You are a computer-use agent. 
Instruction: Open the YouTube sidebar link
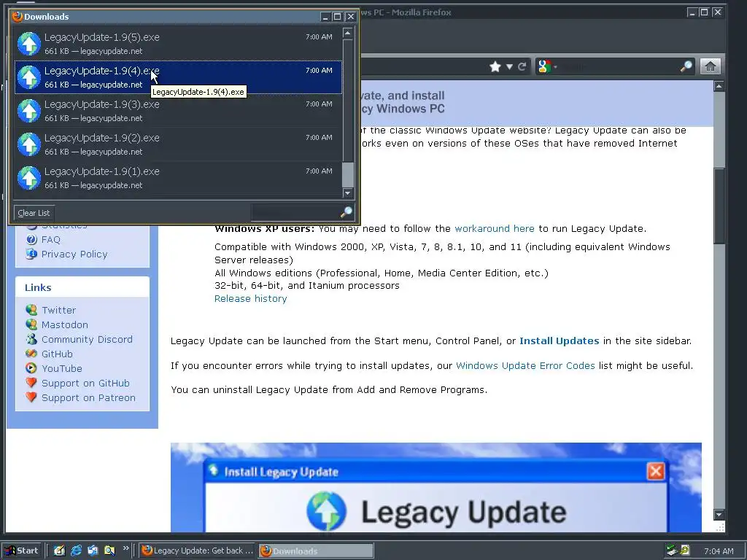point(62,368)
